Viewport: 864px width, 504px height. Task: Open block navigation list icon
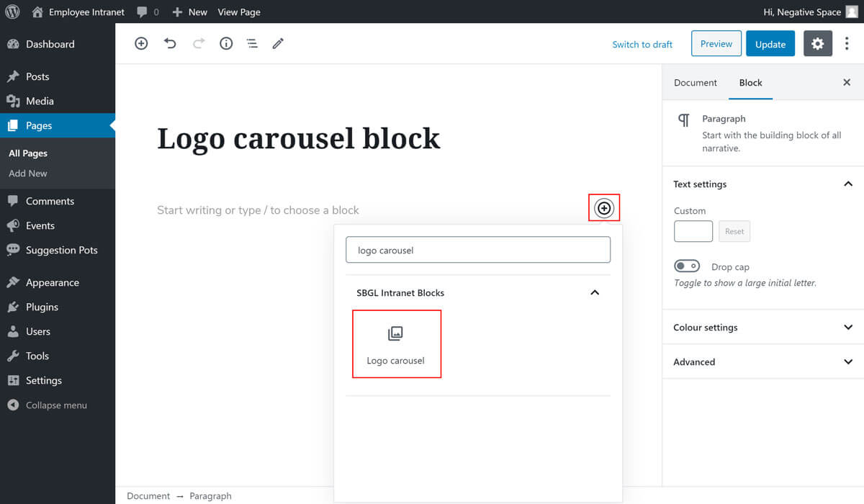[252, 43]
